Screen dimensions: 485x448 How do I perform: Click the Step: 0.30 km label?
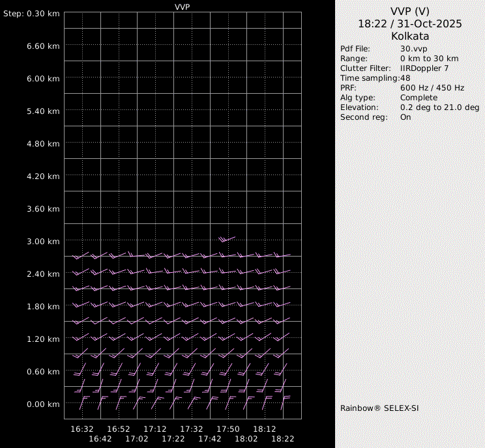click(x=31, y=13)
